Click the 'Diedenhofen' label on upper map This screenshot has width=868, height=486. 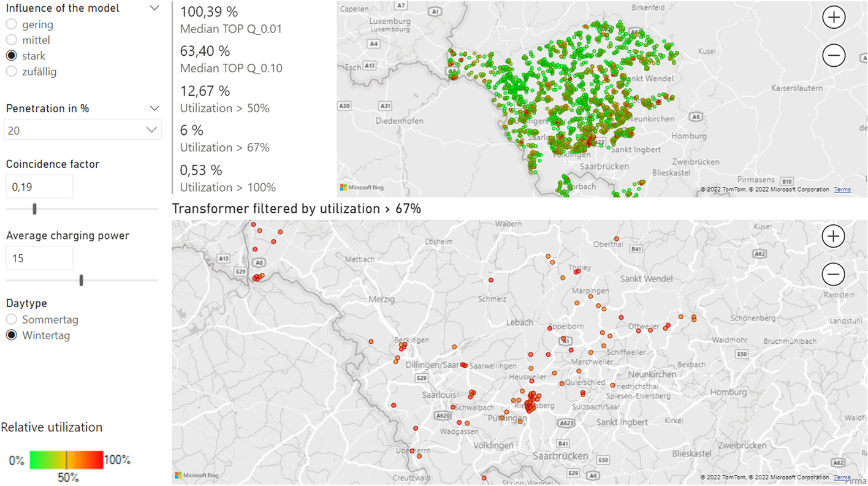[399, 121]
